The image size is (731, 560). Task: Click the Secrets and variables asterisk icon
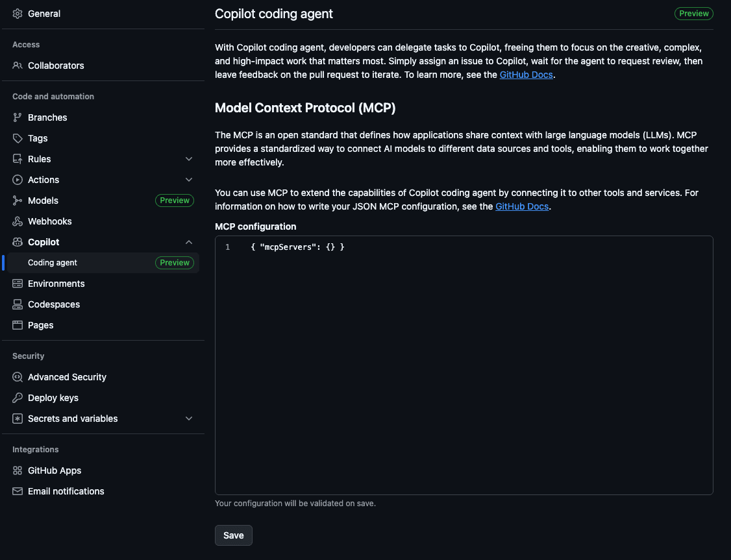(x=18, y=419)
